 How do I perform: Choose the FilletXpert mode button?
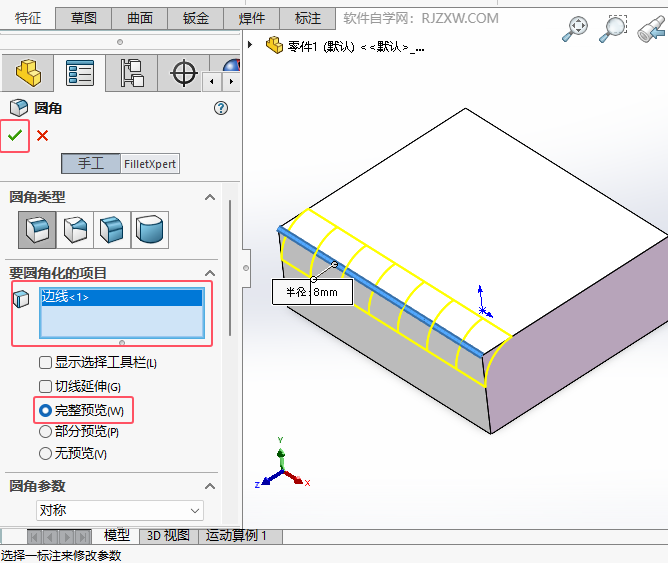pyautogui.click(x=150, y=164)
